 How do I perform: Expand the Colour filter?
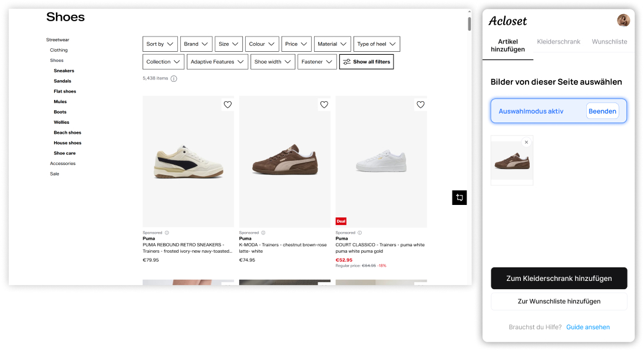pos(262,44)
